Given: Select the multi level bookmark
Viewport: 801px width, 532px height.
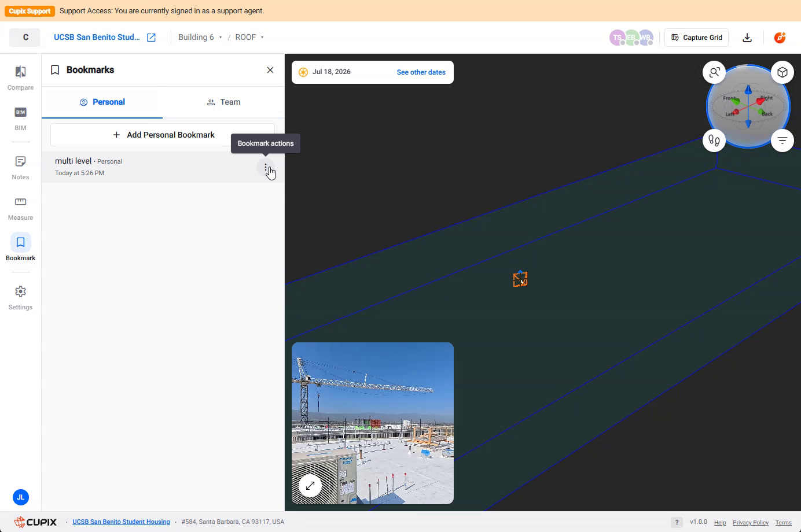Looking at the screenshot, I should click(163, 167).
